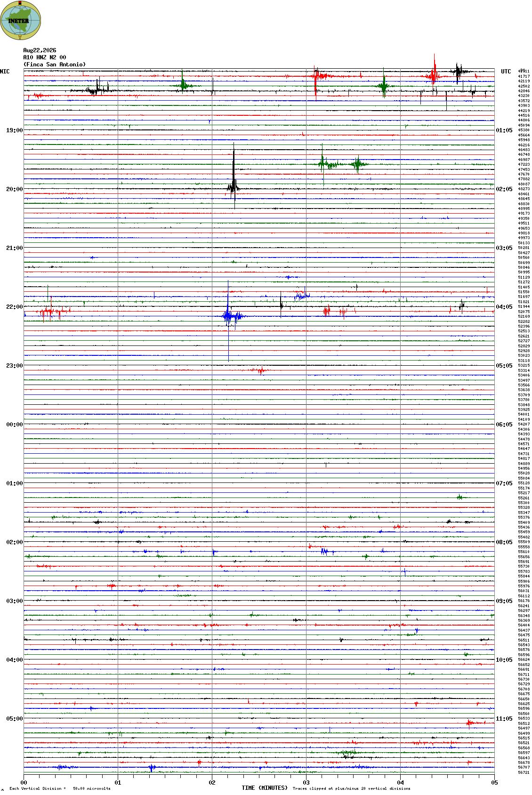This screenshot has height=795, width=532.
Task: Select the date text Aug22,2026
Action: pyautogui.click(x=40, y=50)
